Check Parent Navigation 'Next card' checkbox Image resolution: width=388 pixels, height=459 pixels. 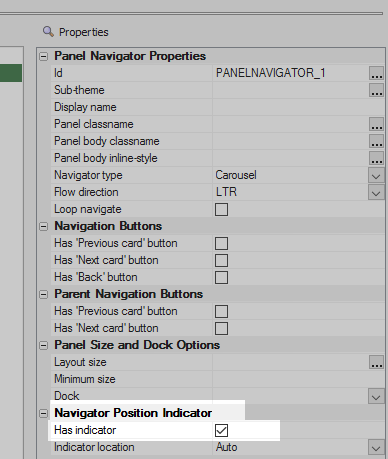tap(222, 329)
